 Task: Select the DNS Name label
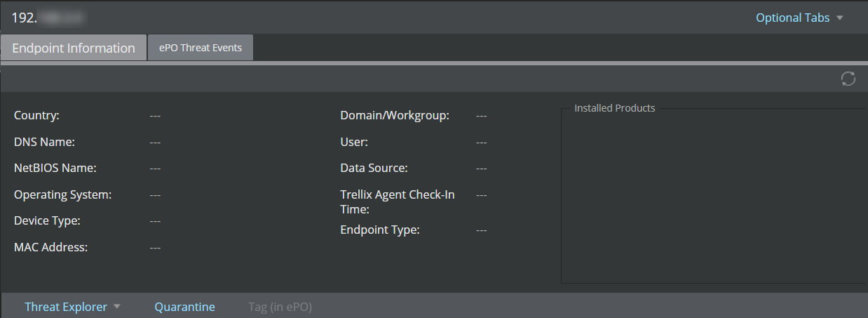(44, 142)
